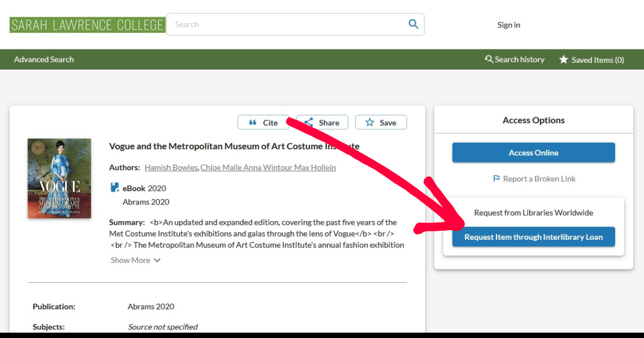The width and height of the screenshot is (644, 338).
Task: Click 'Request from Libraries Worldwide' text
Action: pyautogui.click(x=533, y=212)
